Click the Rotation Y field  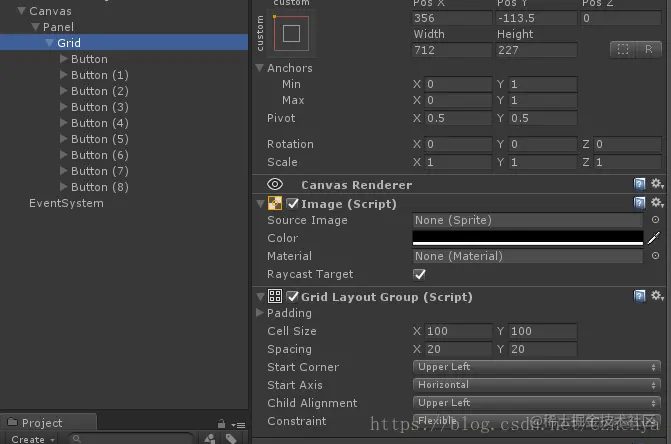[x=543, y=144]
